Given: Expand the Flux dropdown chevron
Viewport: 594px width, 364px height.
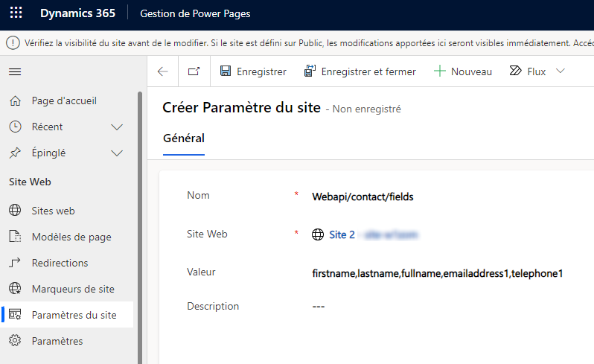Looking at the screenshot, I should point(561,71).
